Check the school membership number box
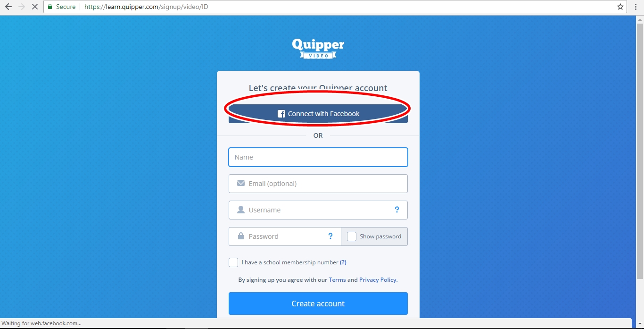The image size is (644, 329). tap(233, 262)
